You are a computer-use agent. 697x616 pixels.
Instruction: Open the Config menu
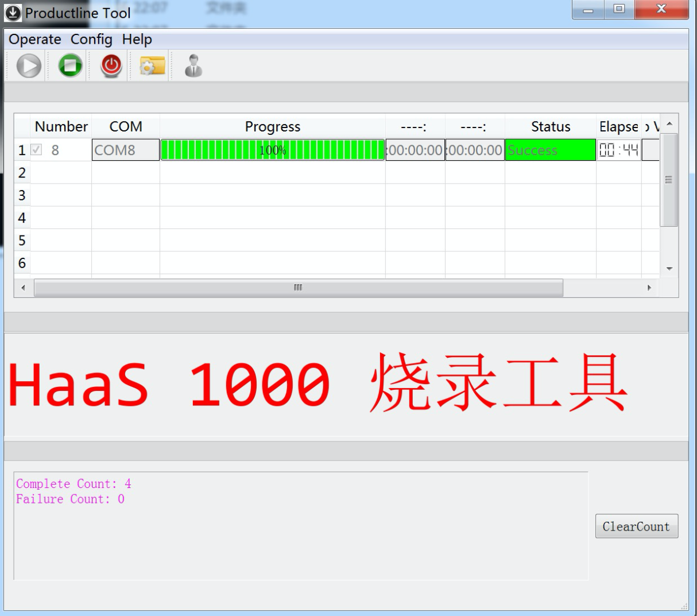pos(92,40)
